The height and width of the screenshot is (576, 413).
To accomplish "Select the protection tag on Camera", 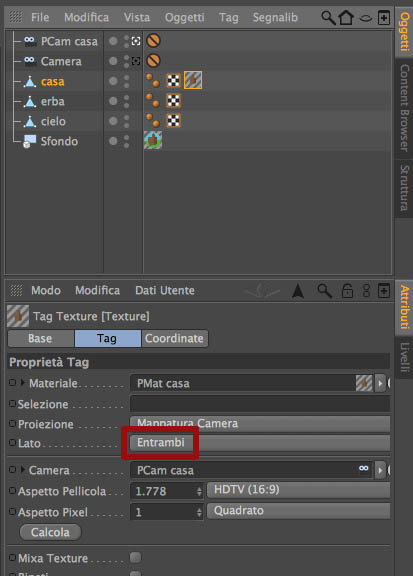I will [x=153, y=60].
